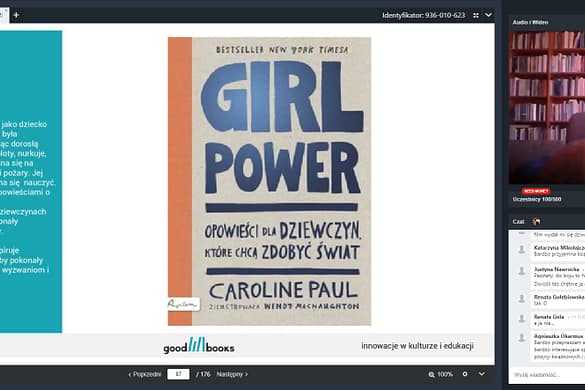Screen dimensions: 585x390
Task: Click Katarzyna's avatar in the chat
Action: click(x=522, y=250)
